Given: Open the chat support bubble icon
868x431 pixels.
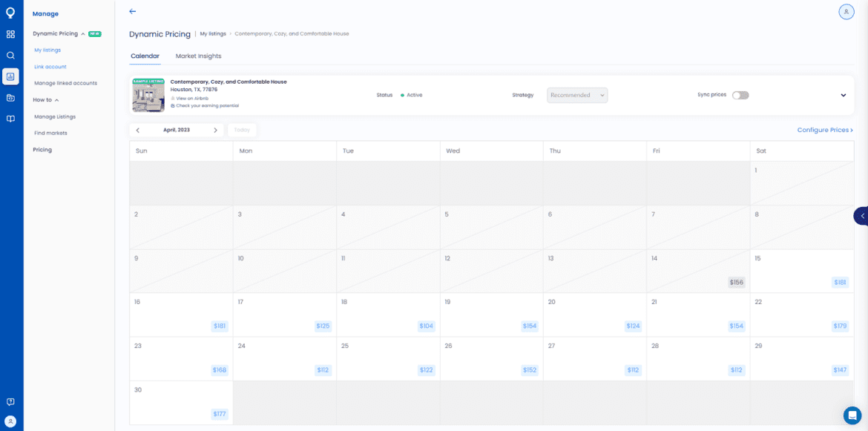Looking at the screenshot, I should [852, 415].
